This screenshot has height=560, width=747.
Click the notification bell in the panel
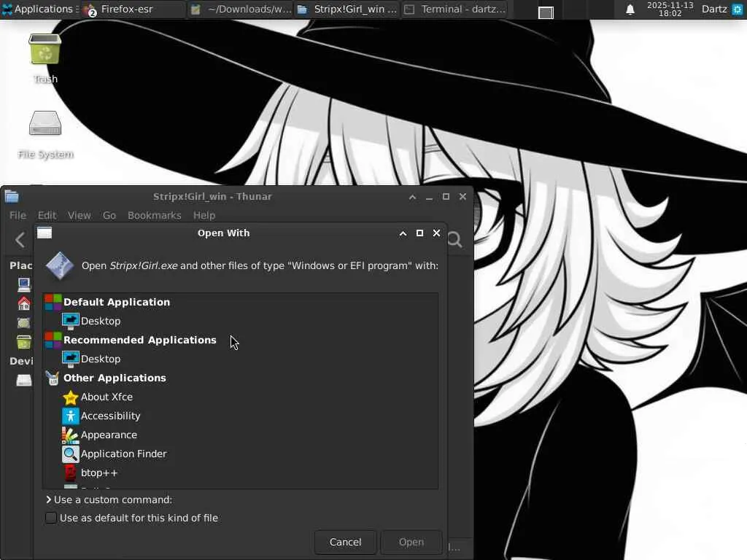tap(630, 9)
